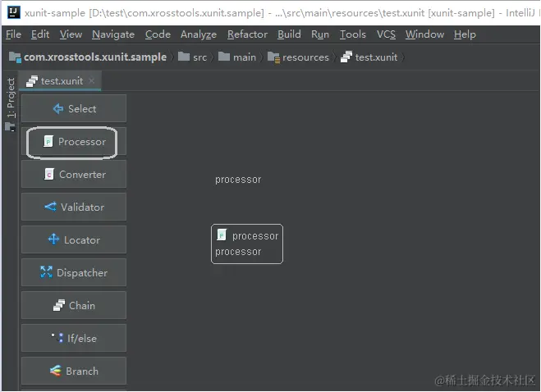Select the Select tool in palette
Viewport: 541px width, 392px height.
[74, 108]
